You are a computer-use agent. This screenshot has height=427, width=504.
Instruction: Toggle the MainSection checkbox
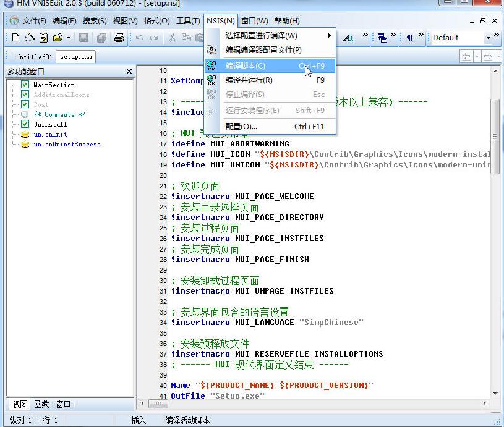click(x=25, y=85)
